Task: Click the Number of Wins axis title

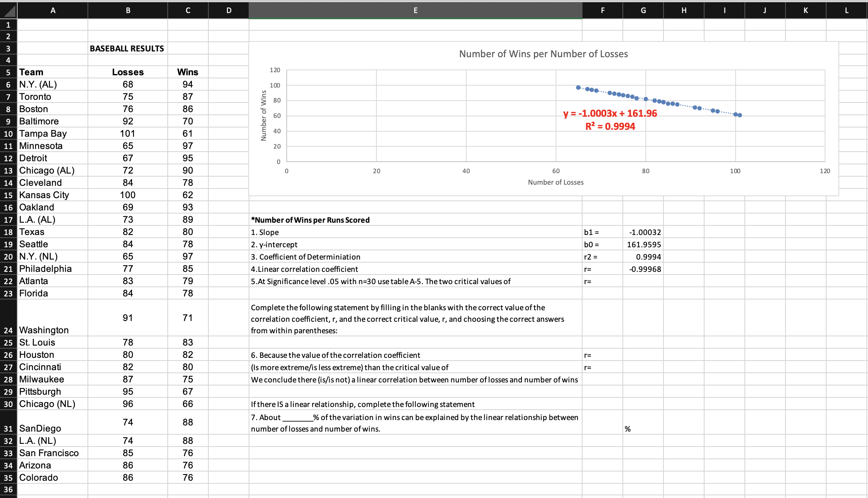Action: pyautogui.click(x=263, y=116)
